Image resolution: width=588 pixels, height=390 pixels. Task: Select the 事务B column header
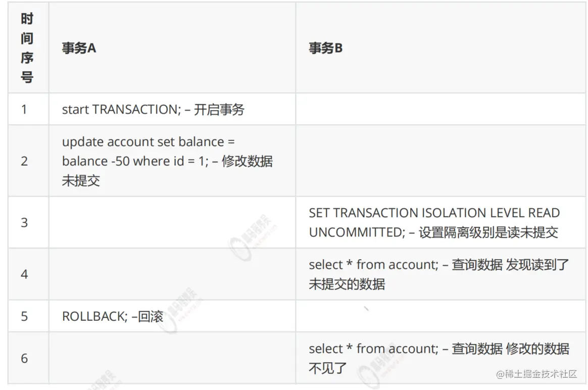pos(325,48)
